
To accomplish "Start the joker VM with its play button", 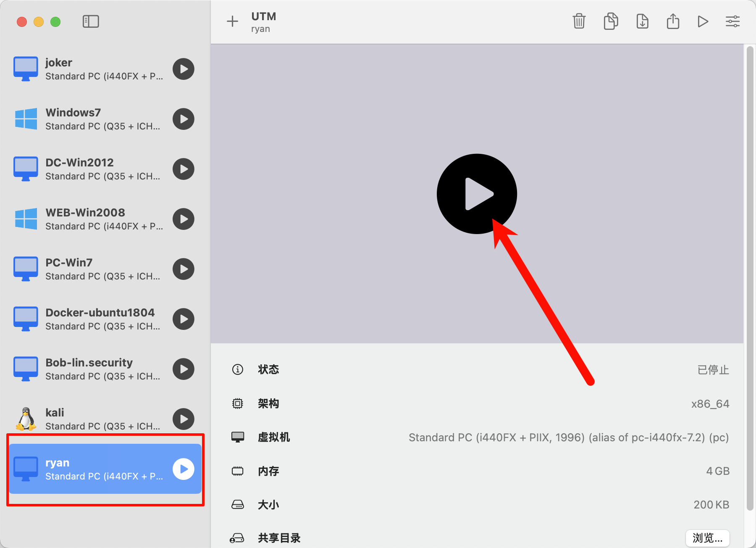I will pos(184,69).
